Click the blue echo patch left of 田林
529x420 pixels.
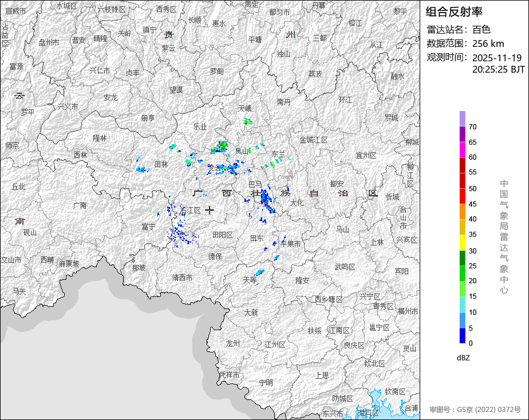pos(141,169)
